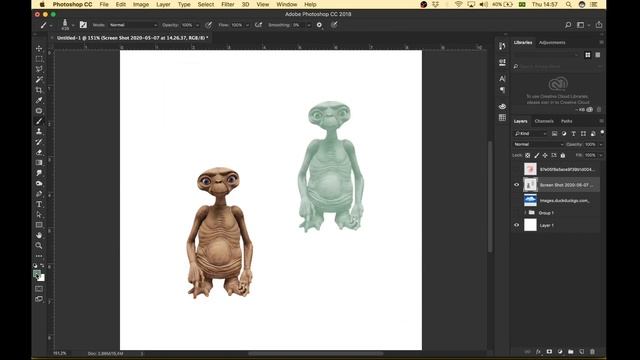Select the Rectangle shape tool
This screenshot has height=360, width=640.
pos(39,225)
